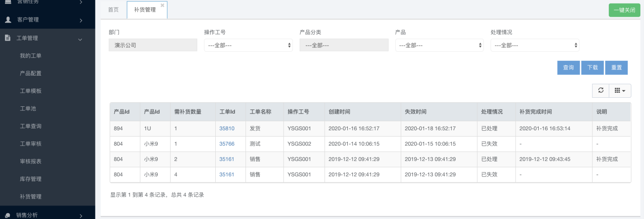Open the column visibility grid icon
Image resolution: width=644 pixels, height=219 pixels.
coord(620,91)
